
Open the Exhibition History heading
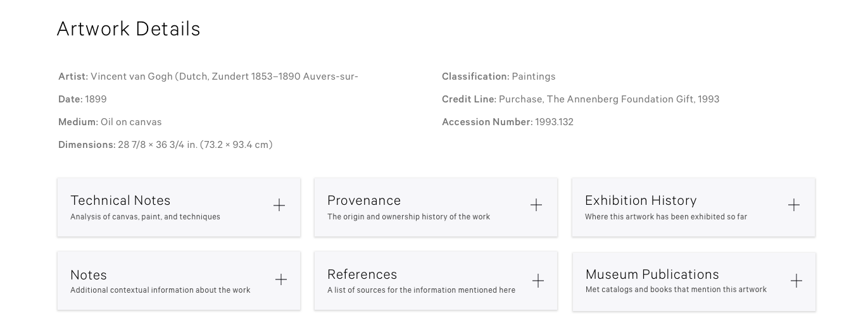click(641, 200)
